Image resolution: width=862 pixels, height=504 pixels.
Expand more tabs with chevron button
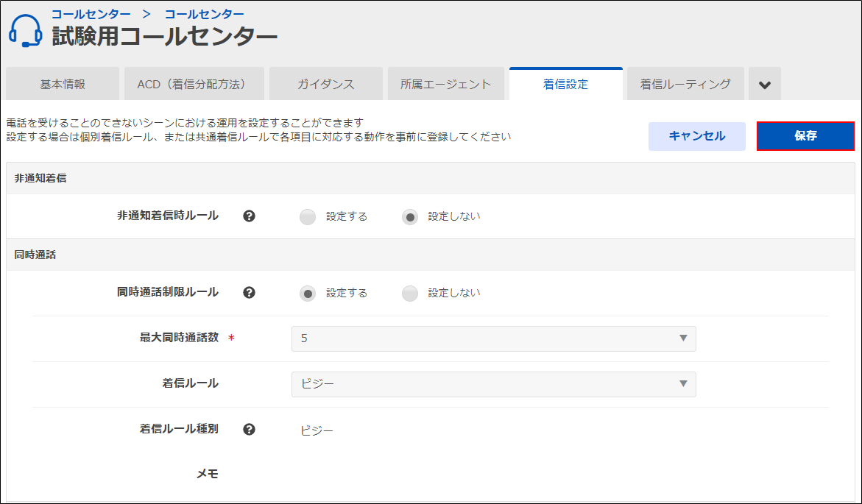[x=765, y=85]
